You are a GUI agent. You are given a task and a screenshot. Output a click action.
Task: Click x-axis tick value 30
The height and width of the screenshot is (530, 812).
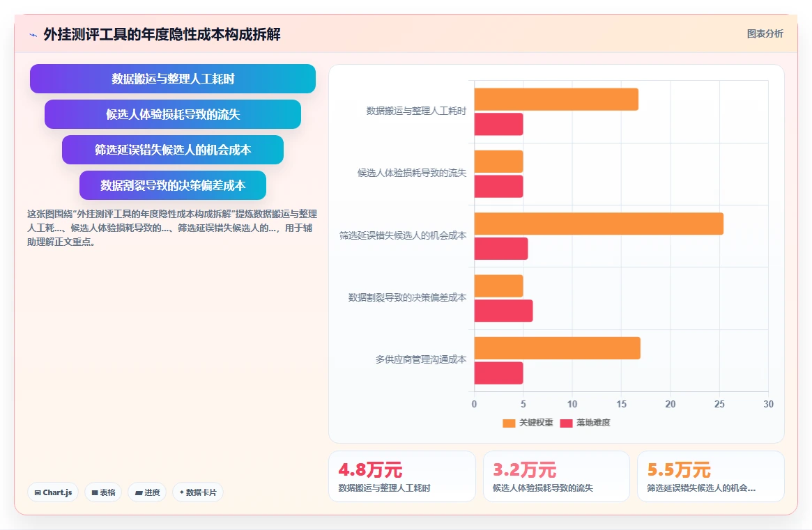click(x=768, y=404)
